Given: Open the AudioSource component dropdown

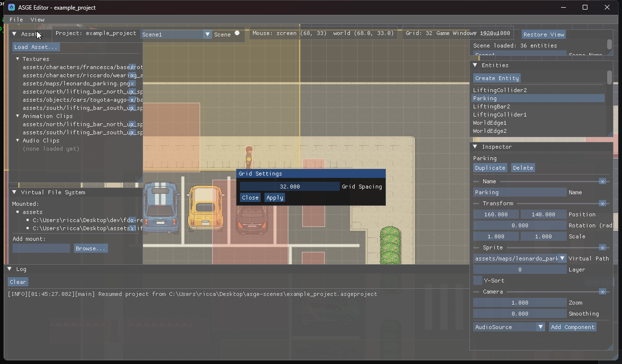Looking at the screenshot, I should [x=509, y=327].
